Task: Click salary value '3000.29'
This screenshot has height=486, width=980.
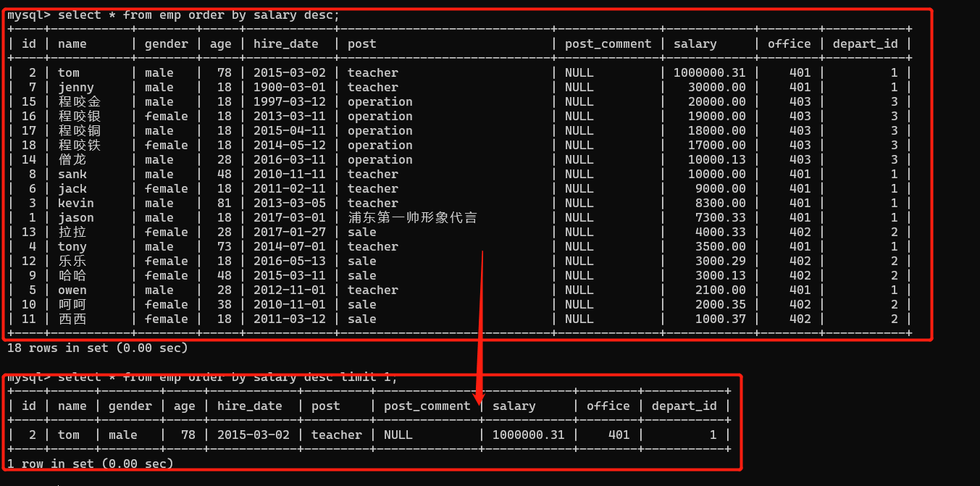Action: pyautogui.click(x=721, y=261)
